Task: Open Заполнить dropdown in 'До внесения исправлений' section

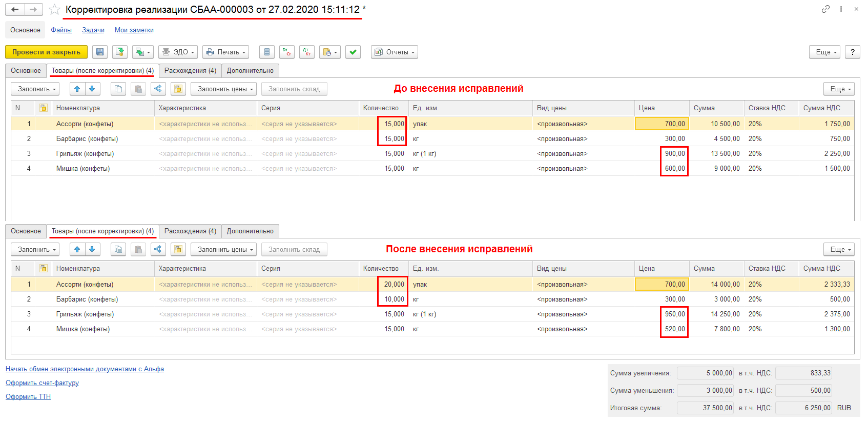Action: 35,89
